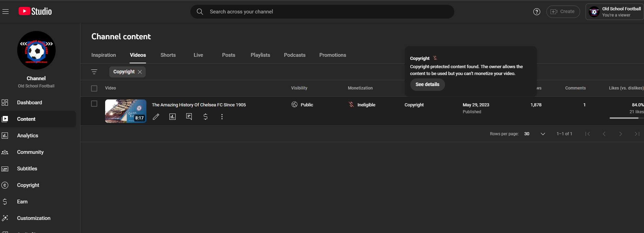This screenshot has height=233, width=644.
Task: Go to previous page arrow
Action: [604, 134]
